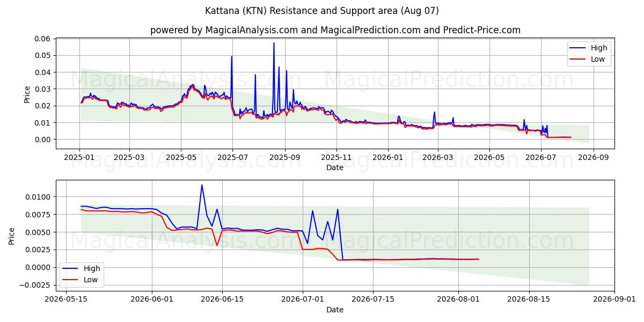
Task: Click the '0.04' y-axis value on the top chart
Action: pos(43,72)
